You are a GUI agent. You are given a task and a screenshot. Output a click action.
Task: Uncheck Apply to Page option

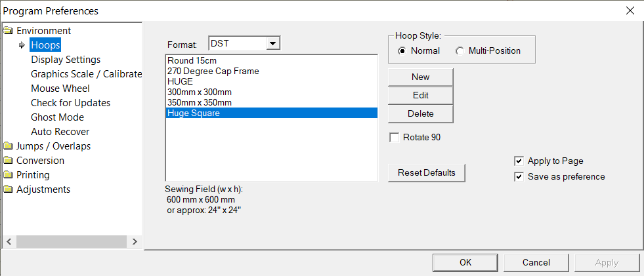(x=519, y=161)
